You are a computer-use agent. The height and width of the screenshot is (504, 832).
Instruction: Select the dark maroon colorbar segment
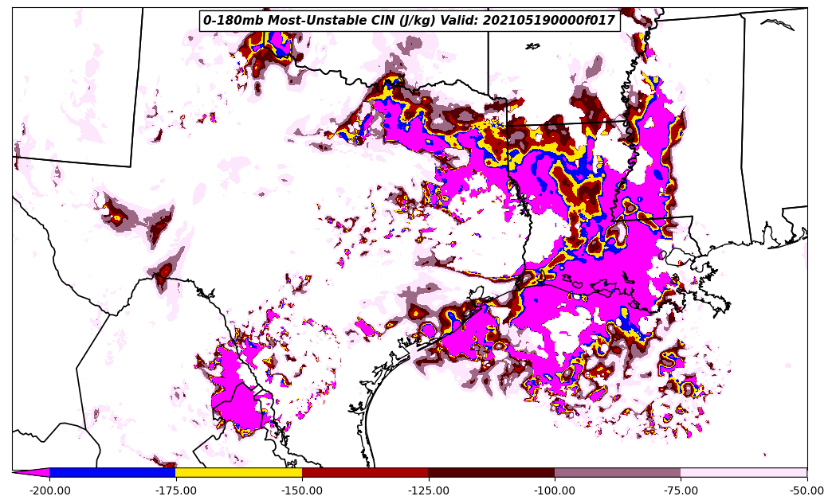pos(491,472)
